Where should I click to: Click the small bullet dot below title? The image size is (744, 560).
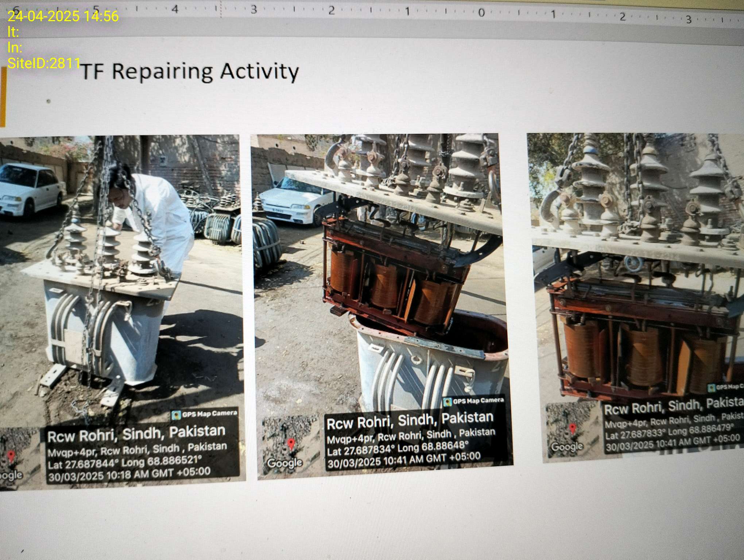tap(48, 101)
